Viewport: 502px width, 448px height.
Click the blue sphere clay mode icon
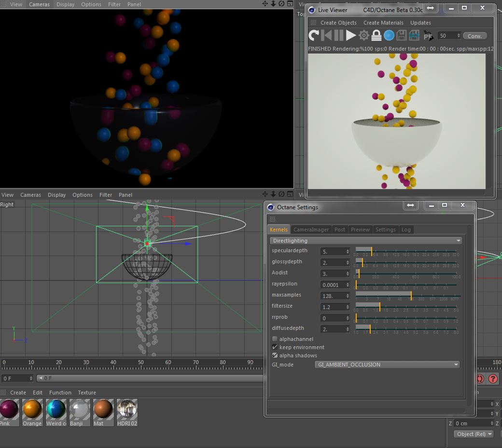point(389,36)
